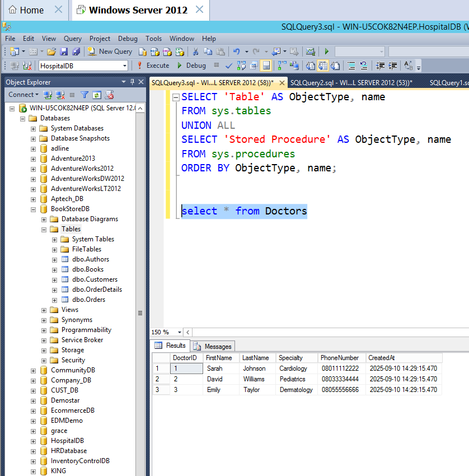This screenshot has width=469, height=476.
Task: Refresh the Object Explorer
Action: point(96,95)
